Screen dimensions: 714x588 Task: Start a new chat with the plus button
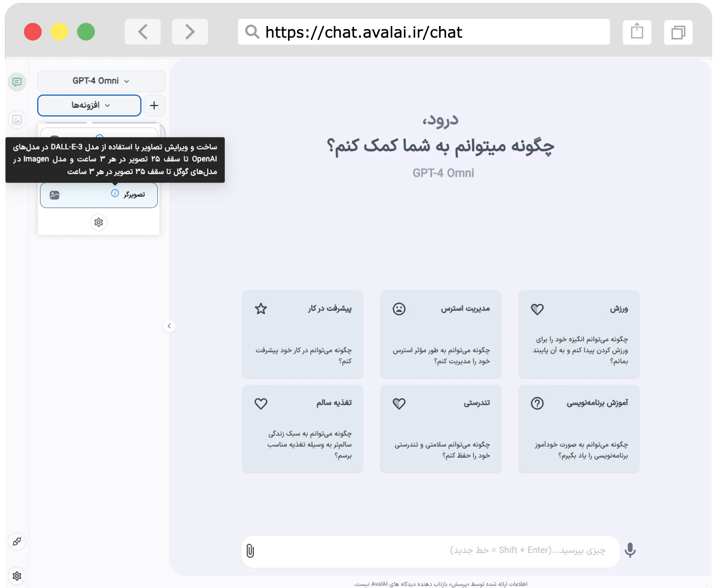click(154, 105)
